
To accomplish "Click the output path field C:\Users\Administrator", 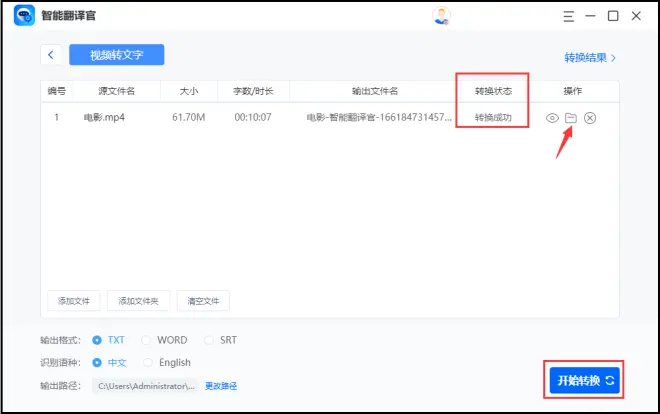I will (x=146, y=386).
